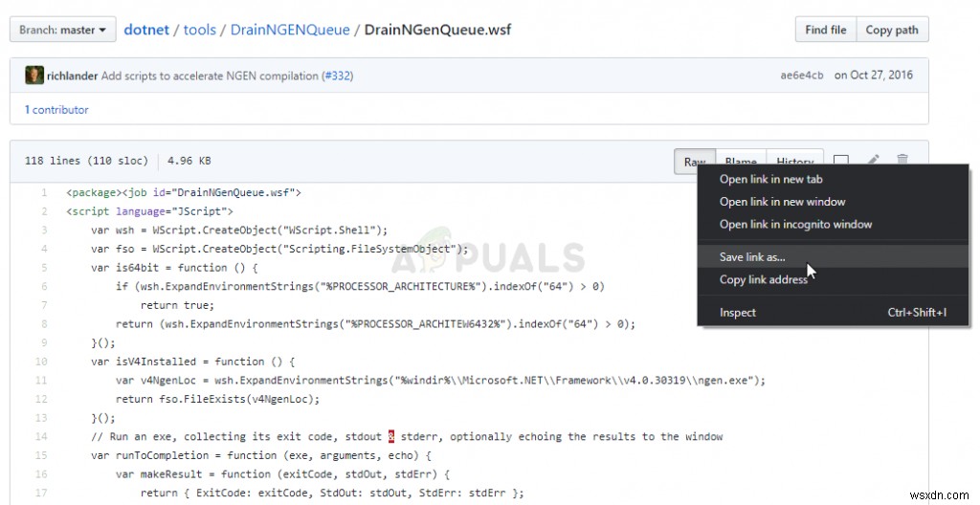
Task: Click the 'return fso.FileExists(v4NgenLoc);' line
Action: pyautogui.click(x=217, y=399)
